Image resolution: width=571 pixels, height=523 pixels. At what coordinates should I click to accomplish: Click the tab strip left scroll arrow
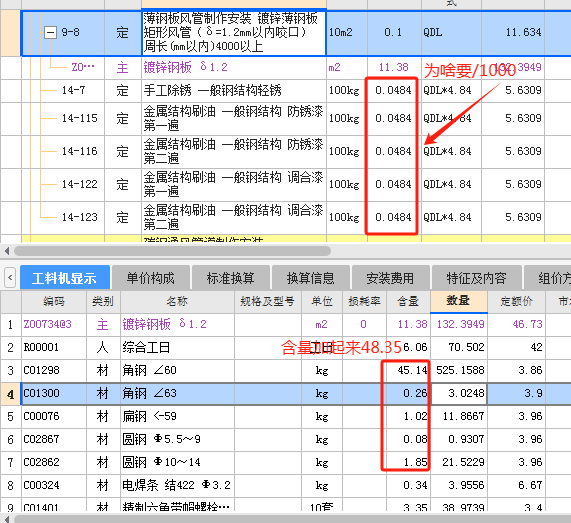click(x=10, y=278)
